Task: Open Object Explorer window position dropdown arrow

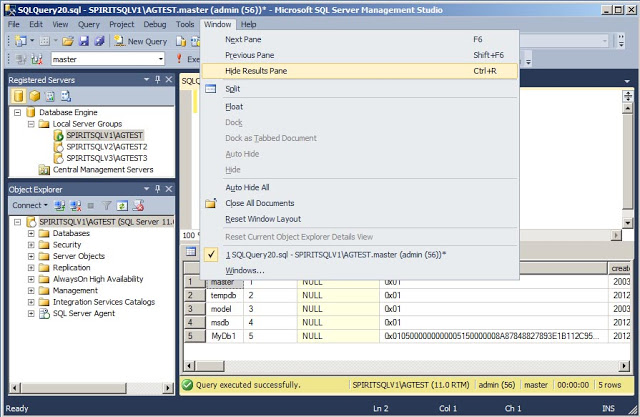Action: tap(147, 189)
